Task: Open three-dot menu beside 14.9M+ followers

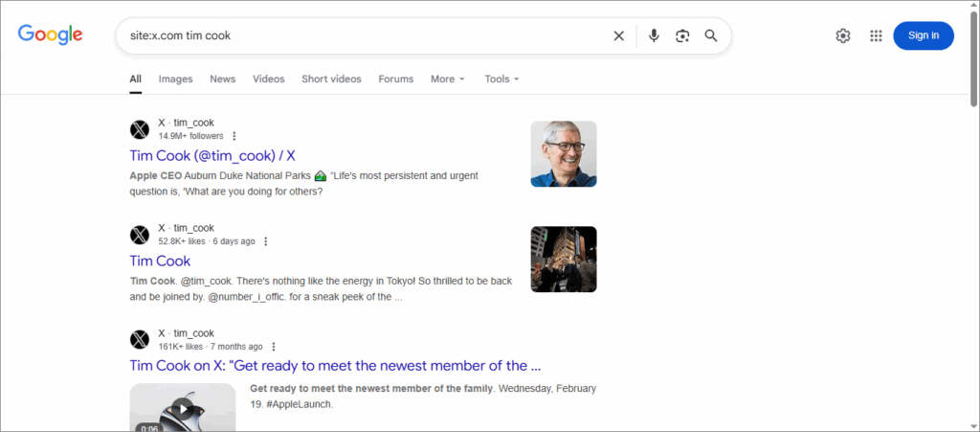Action: point(234,136)
